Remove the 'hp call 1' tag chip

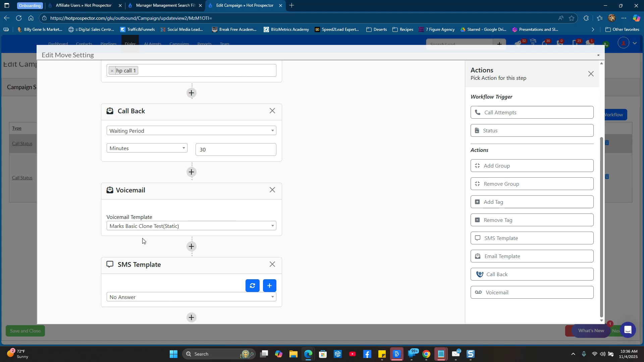(x=112, y=71)
